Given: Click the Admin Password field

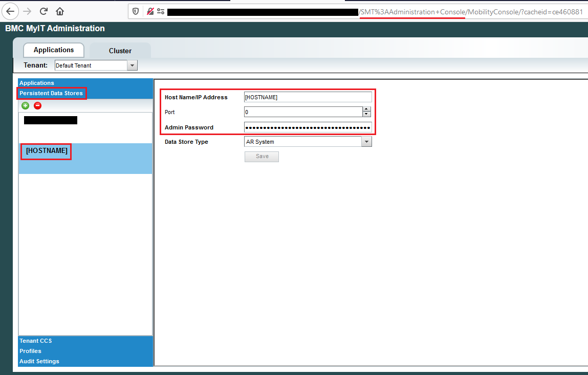Looking at the screenshot, I should click(x=308, y=127).
